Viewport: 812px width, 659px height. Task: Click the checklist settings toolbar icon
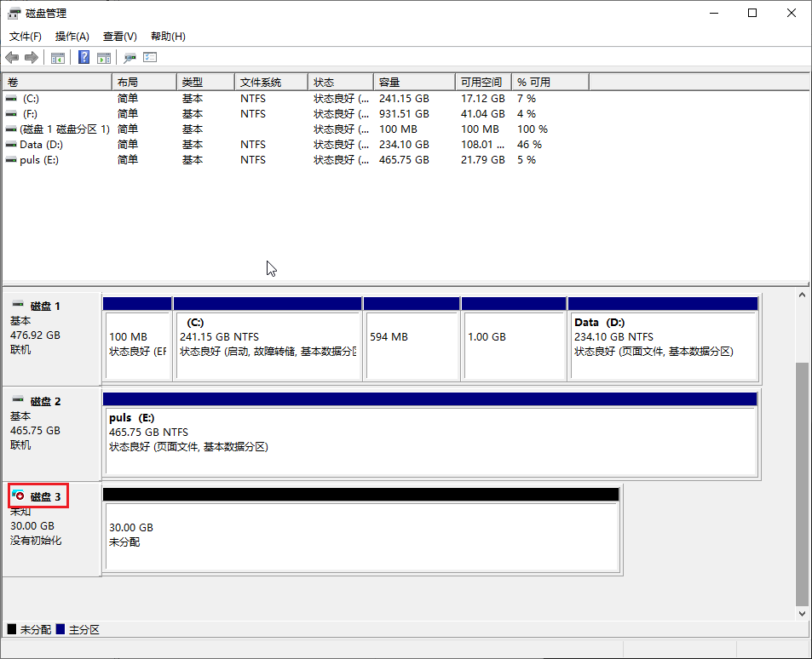150,58
